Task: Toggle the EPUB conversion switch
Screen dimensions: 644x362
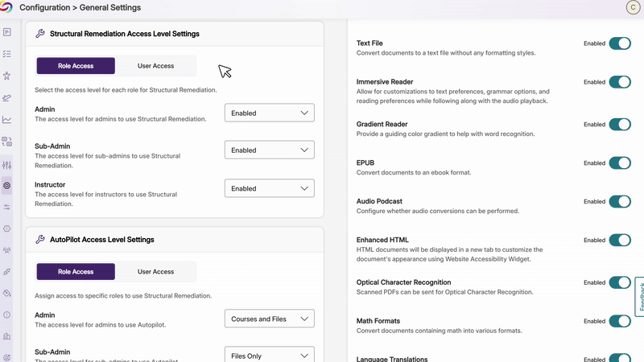Action: click(x=620, y=163)
